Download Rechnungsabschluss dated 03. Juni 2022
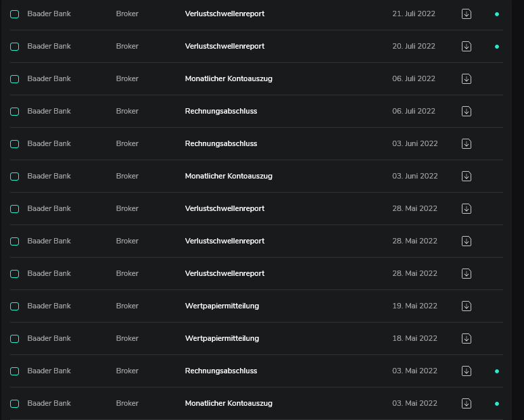This screenshot has width=524, height=420. [467, 143]
